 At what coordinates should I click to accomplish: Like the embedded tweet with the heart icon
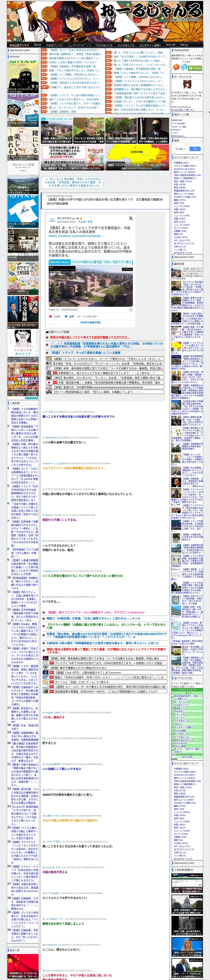click(51, 316)
